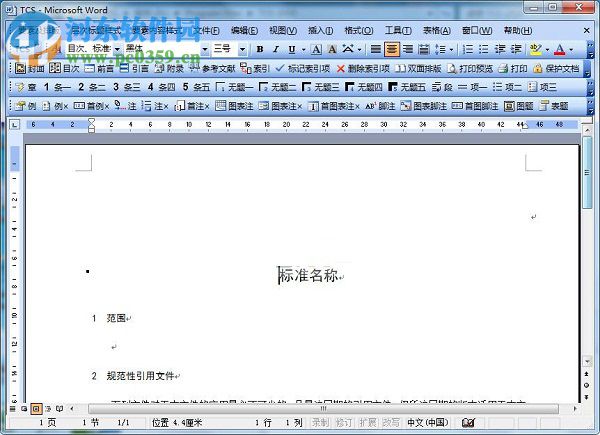Toggle underline formatting

pyautogui.click(x=292, y=49)
